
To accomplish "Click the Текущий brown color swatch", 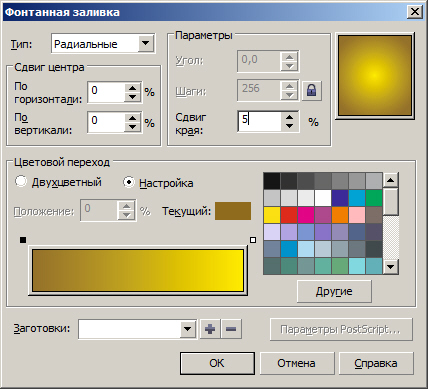I will 233,211.
